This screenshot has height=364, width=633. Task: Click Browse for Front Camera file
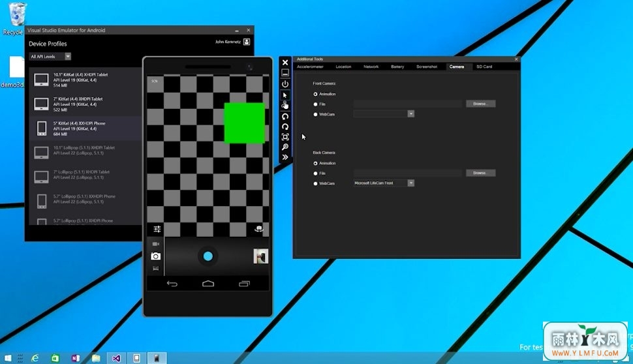[x=480, y=104]
